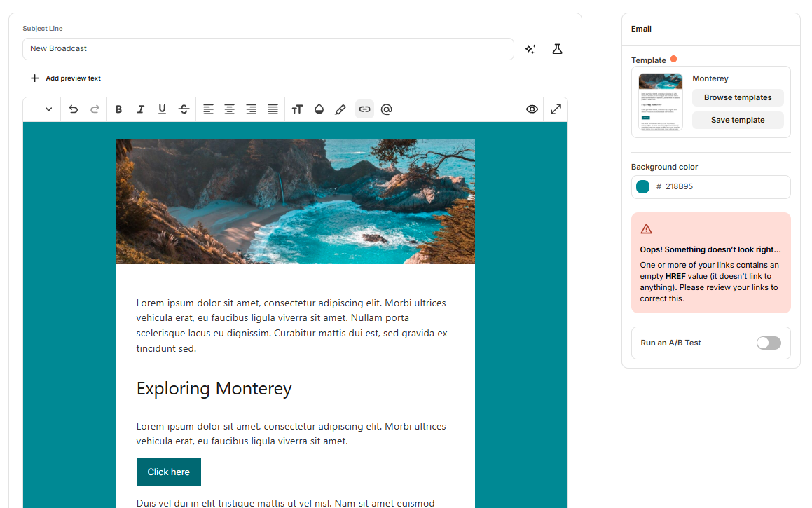The height and width of the screenshot is (508, 812).
Task: Justify the text
Action: [273, 109]
